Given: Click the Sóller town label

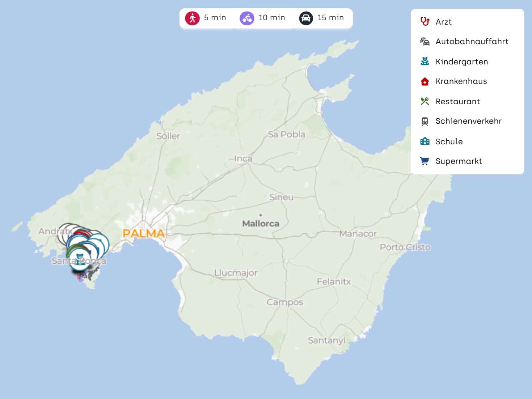Looking at the screenshot, I should pos(168,136).
